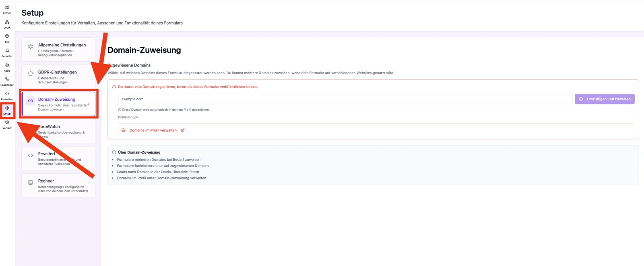644x266 pixels.
Task: Open Domains im Profil verwalten link
Action: [x=153, y=130]
